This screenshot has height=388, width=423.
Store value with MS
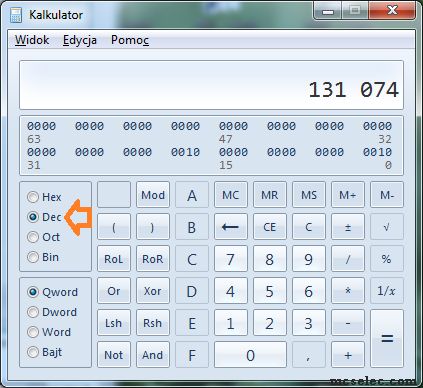tap(309, 195)
